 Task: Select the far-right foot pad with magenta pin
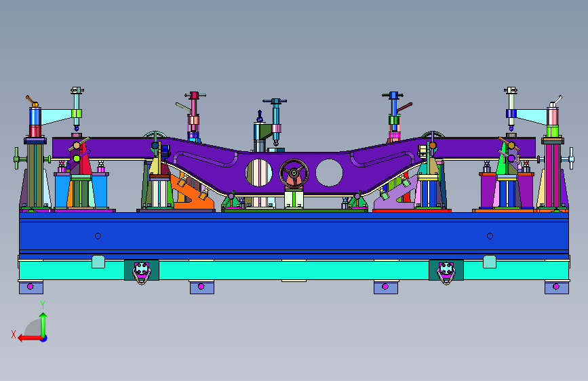pos(557,287)
